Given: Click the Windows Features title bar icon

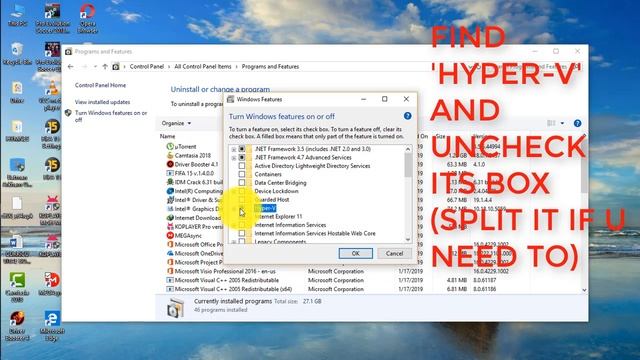Looking at the screenshot, I should (231, 99).
